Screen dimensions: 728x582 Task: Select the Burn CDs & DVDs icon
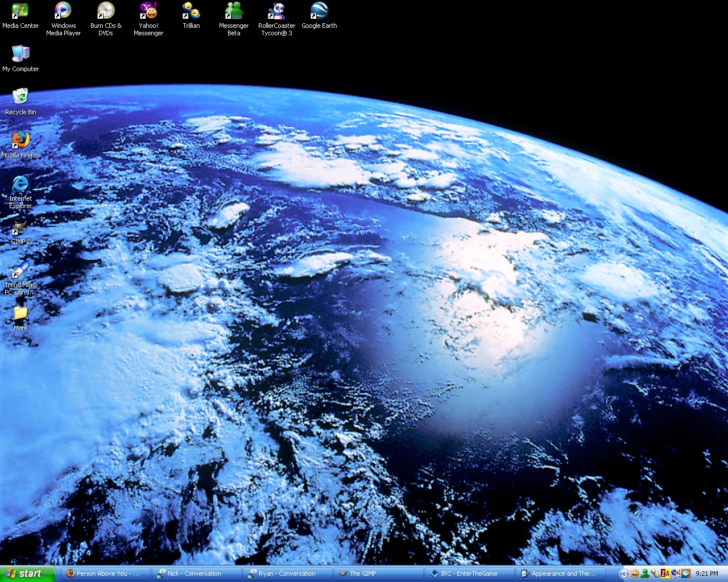point(106,11)
